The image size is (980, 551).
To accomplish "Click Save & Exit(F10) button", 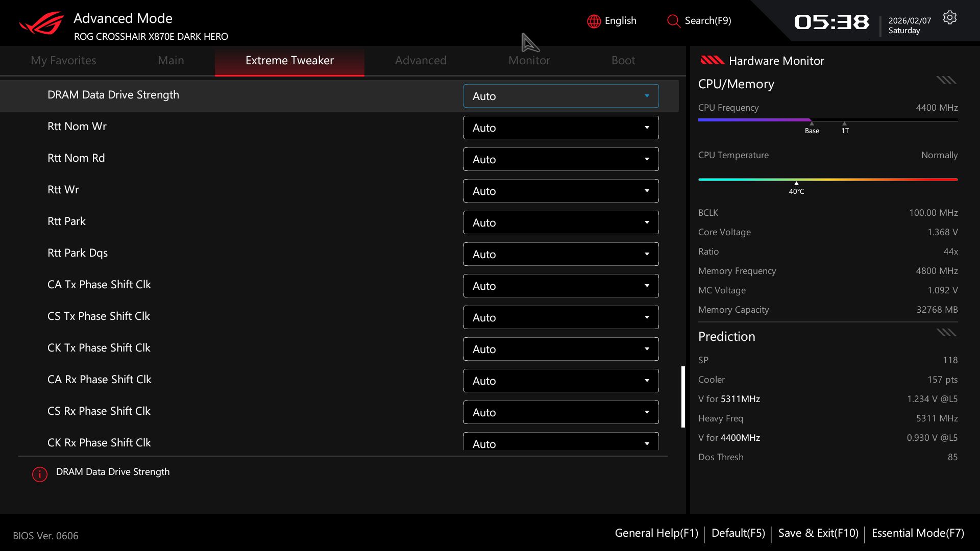I will tap(818, 533).
